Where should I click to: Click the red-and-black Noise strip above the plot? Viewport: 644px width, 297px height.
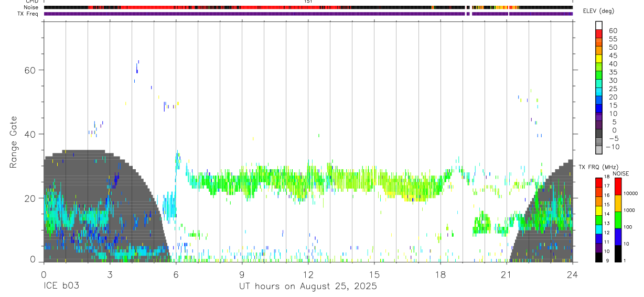(308, 7)
